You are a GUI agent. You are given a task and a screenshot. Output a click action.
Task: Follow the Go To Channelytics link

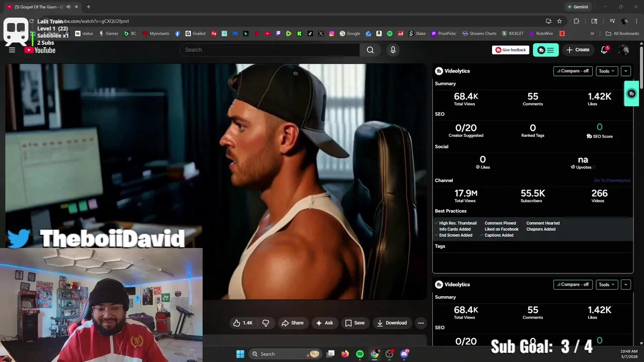tap(612, 180)
